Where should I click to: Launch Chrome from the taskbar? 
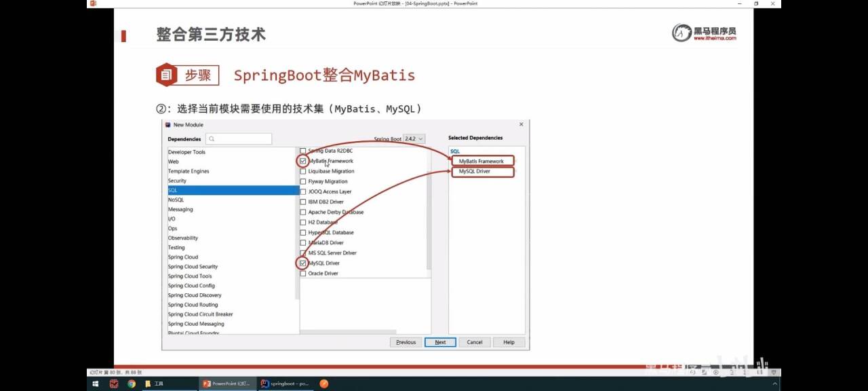(x=131, y=384)
